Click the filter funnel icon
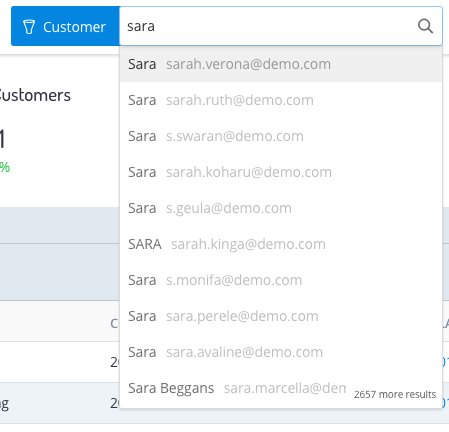The width and height of the screenshot is (449, 432). (x=29, y=27)
